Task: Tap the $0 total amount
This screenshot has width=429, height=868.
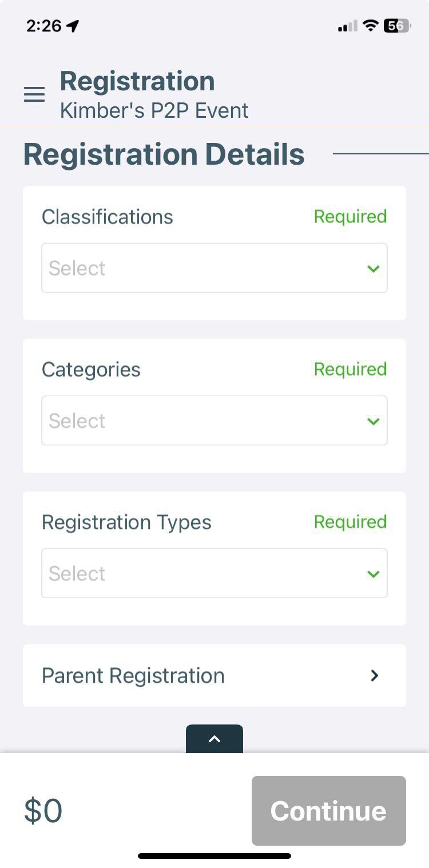Action: click(x=43, y=811)
